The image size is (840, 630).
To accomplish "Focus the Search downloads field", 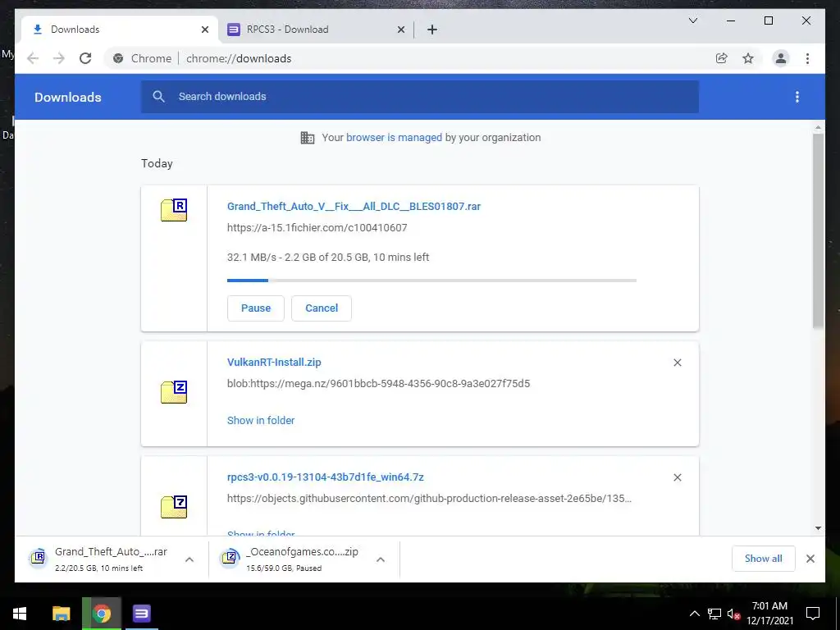I will pyautogui.click(x=419, y=97).
